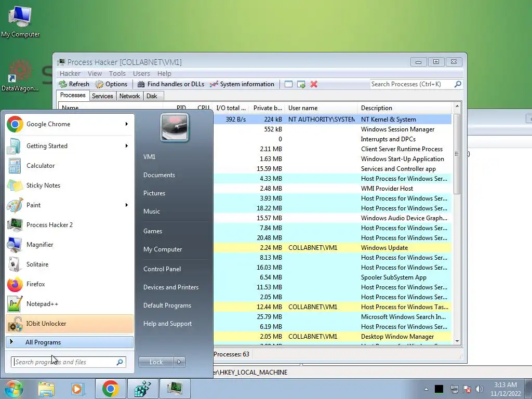Click process list scrollbar down arrow
This screenshot has height=399, width=532.
tap(457, 341)
